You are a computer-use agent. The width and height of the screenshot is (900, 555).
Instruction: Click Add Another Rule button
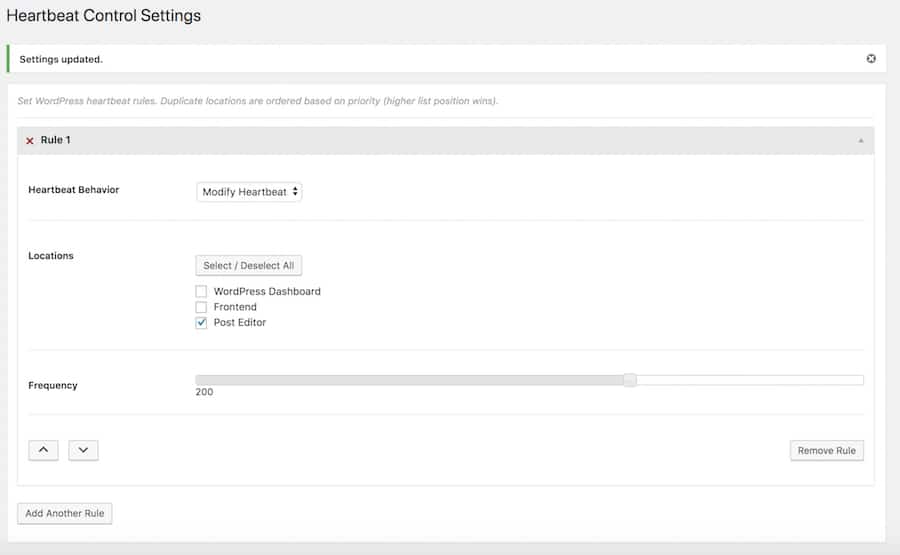tap(65, 513)
